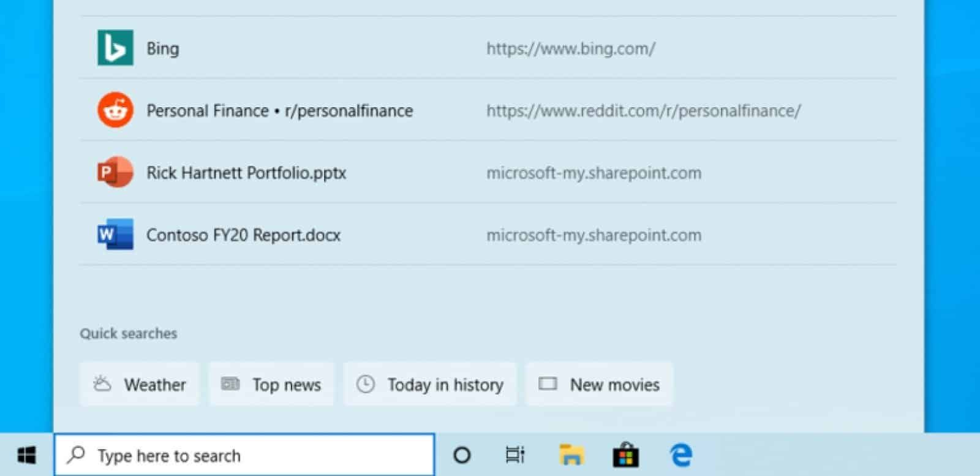
Task: Choose the Today in history quick search
Action: click(x=430, y=385)
